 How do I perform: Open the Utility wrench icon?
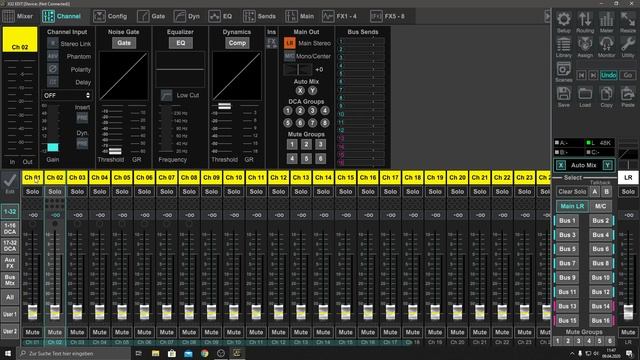(628, 44)
